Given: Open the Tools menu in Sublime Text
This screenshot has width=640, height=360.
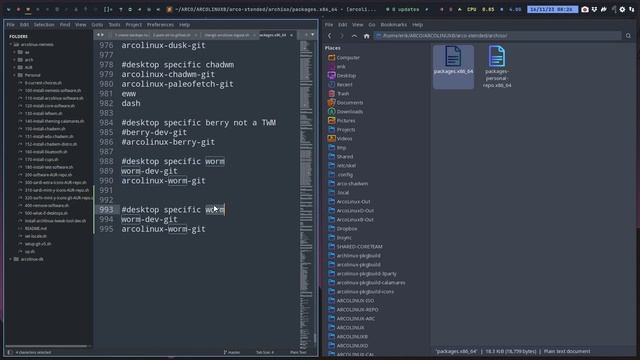Looking at the screenshot, I should click(114, 25).
